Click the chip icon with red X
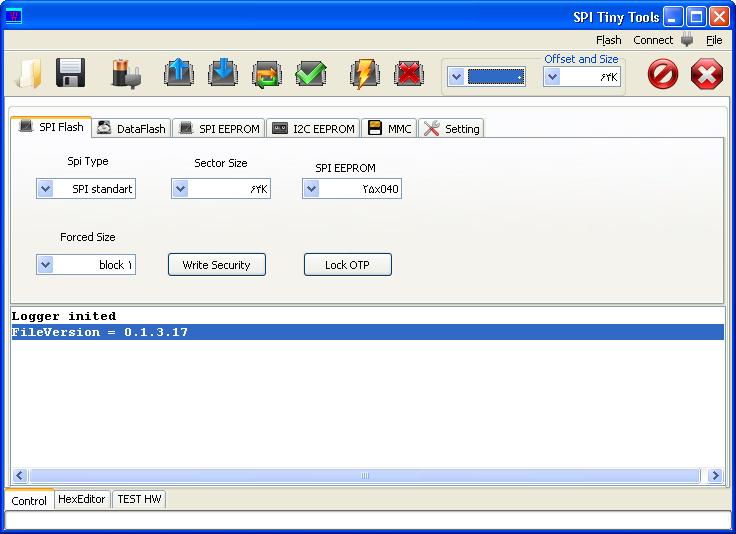This screenshot has width=736, height=534. pos(409,74)
